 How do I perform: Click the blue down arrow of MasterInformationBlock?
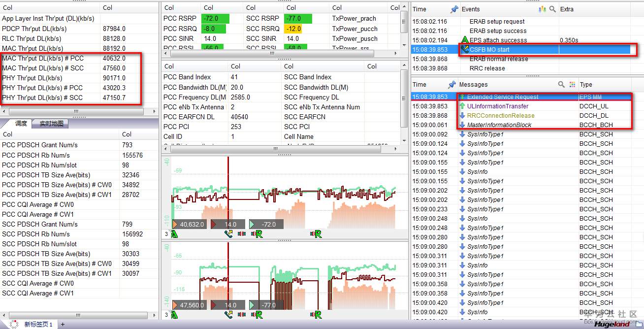tap(462, 125)
